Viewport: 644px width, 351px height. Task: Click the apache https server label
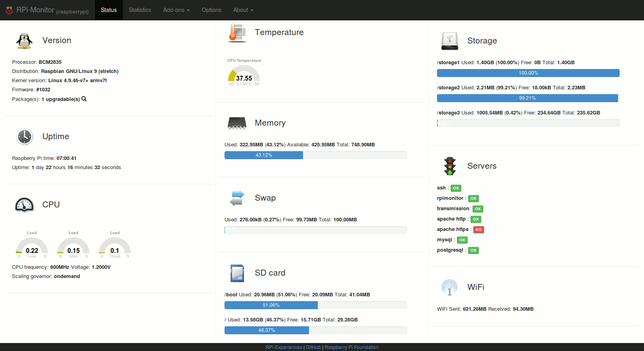click(453, 229)
